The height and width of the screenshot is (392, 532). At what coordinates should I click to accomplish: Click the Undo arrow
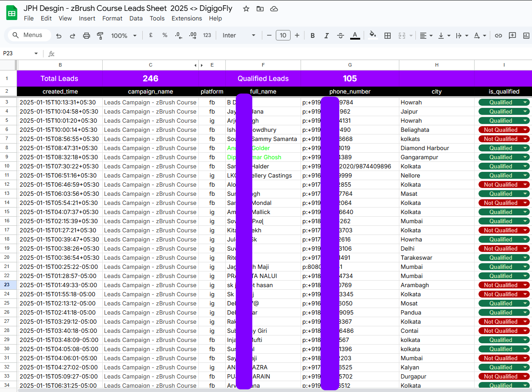click(59, 36)
